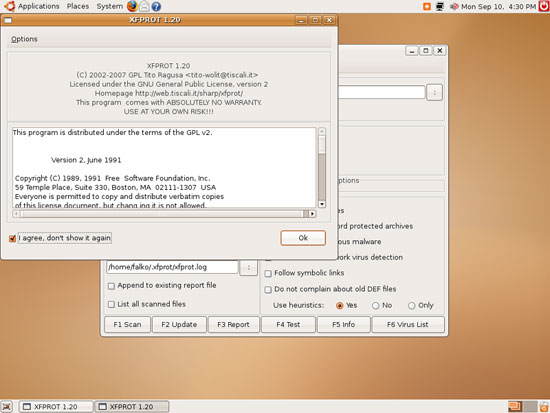
Task: Open the Applications menu
Action: click(x=39, y=6)
